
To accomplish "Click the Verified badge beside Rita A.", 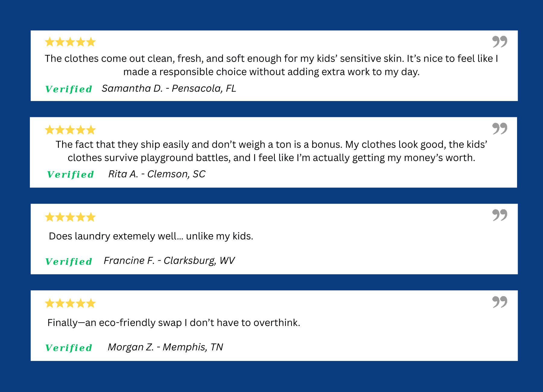I will click(71, 175).
